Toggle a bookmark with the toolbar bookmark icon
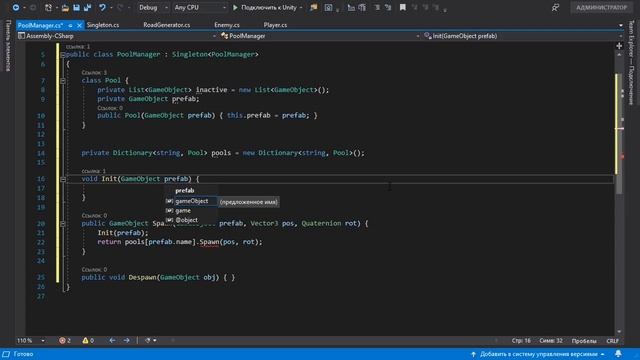Viewport: 640px width, 360px height. pyautogui.click(x=403, y=7)
